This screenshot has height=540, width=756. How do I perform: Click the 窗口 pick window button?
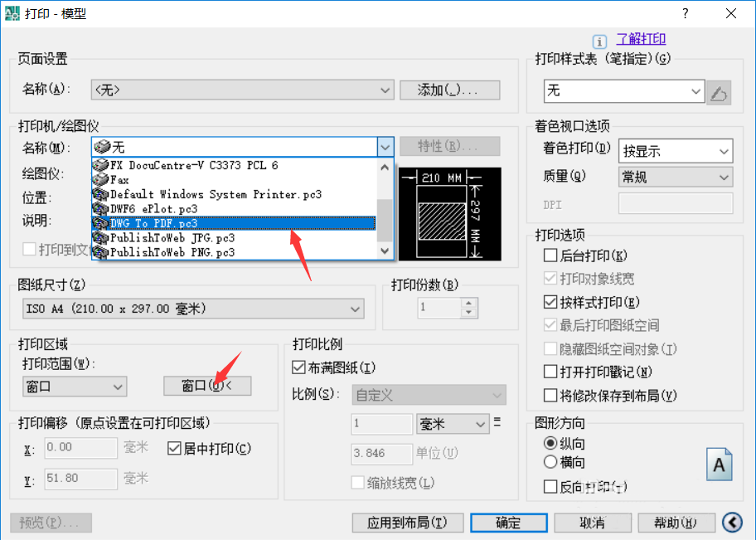207,387
